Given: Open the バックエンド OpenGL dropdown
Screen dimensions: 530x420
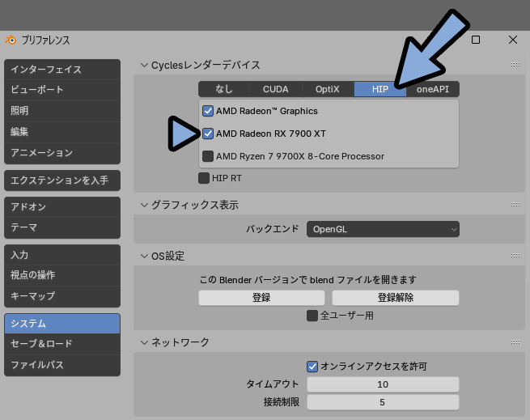Looking at the screenshot, I should 383,229.
